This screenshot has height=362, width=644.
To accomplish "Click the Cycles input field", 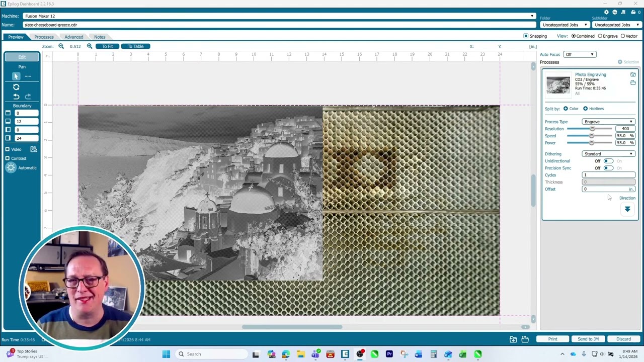I will point(608,175).
